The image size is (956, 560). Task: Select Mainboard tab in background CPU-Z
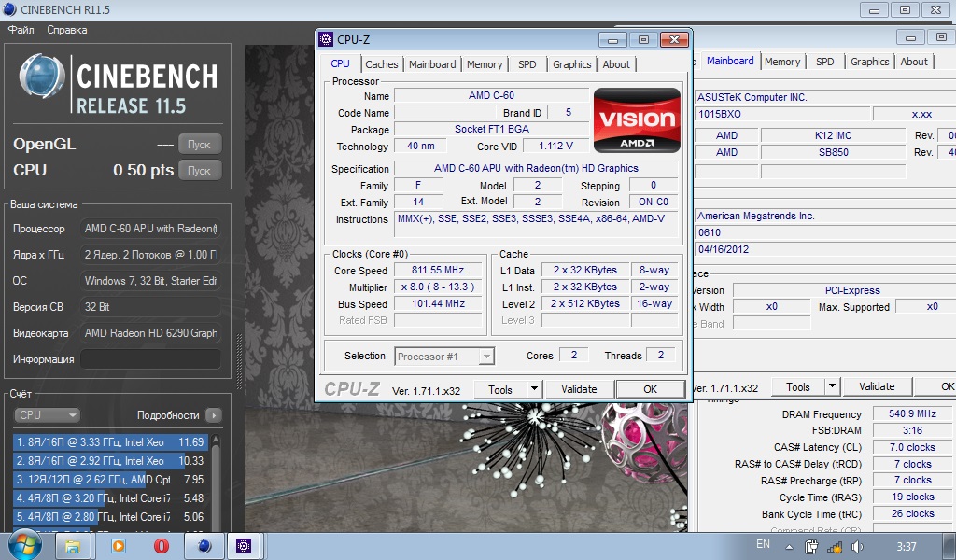click(x=730, y=61)
